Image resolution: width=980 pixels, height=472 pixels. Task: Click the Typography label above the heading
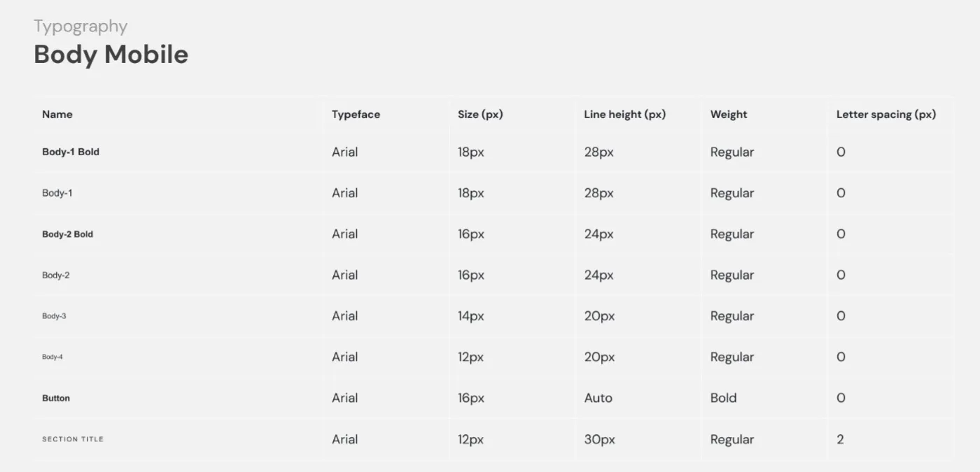coord(80,27)
